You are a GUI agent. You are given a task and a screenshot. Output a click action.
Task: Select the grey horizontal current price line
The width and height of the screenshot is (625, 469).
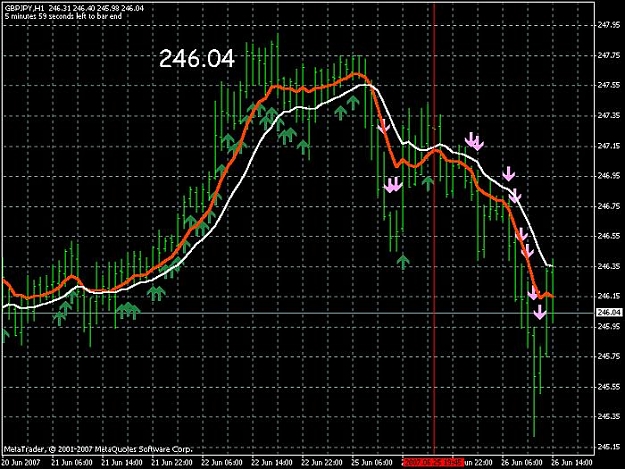click(x=298, y=313)
